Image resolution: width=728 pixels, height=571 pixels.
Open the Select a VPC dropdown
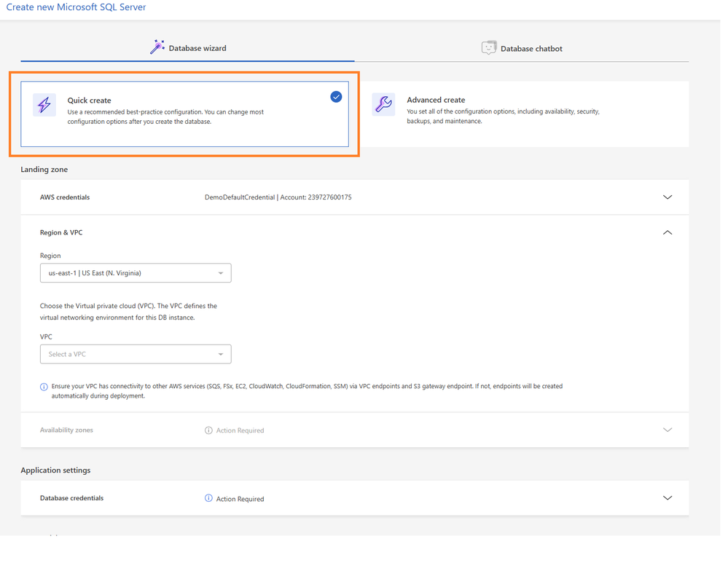(x=136, y=354)
